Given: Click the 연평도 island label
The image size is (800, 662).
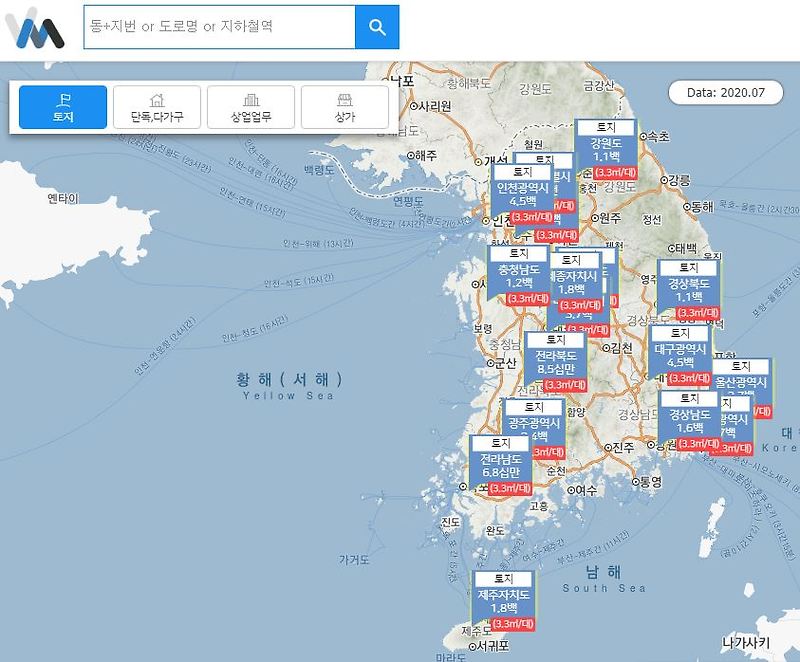Looking at the screenshot, I should [408, 201].
